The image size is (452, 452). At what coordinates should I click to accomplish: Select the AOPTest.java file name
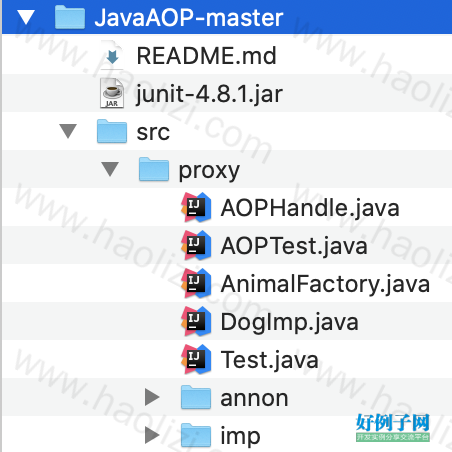(294, 246)
